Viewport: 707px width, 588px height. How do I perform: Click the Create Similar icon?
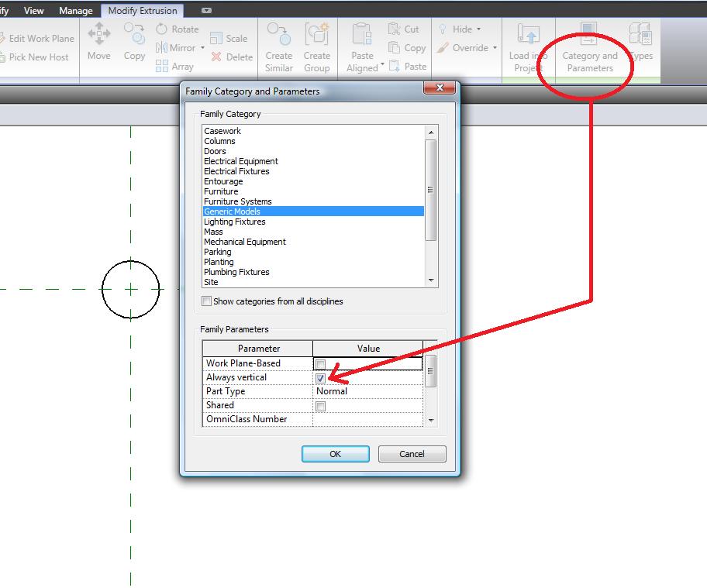pyautogui.click(x=278, y=34)
